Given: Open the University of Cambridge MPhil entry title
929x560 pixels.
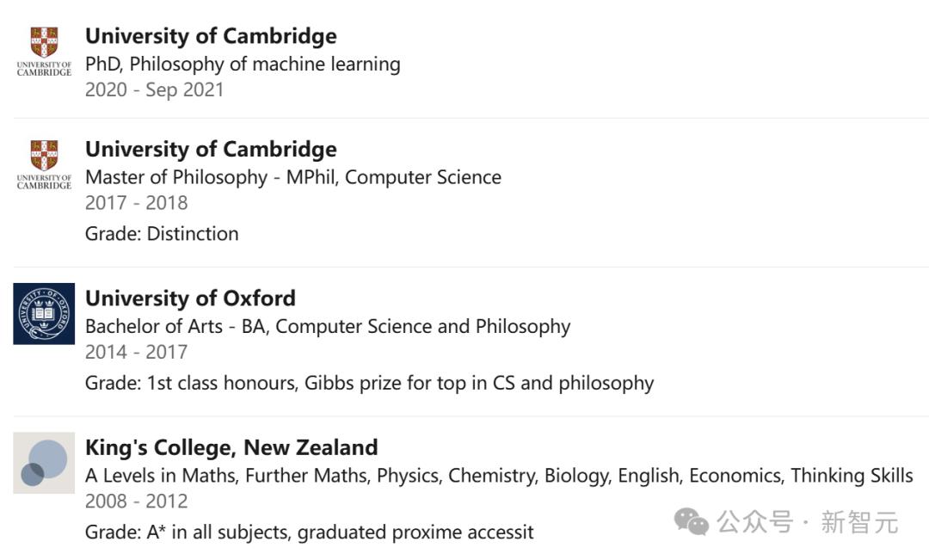Looking at the screenshot, I should click(211, 149).
